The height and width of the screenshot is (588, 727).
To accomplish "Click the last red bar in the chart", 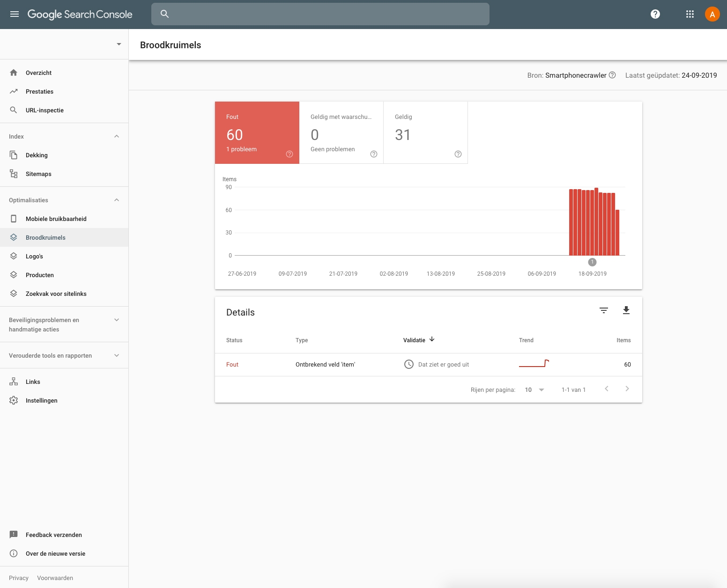I will (x=617, y=233).
